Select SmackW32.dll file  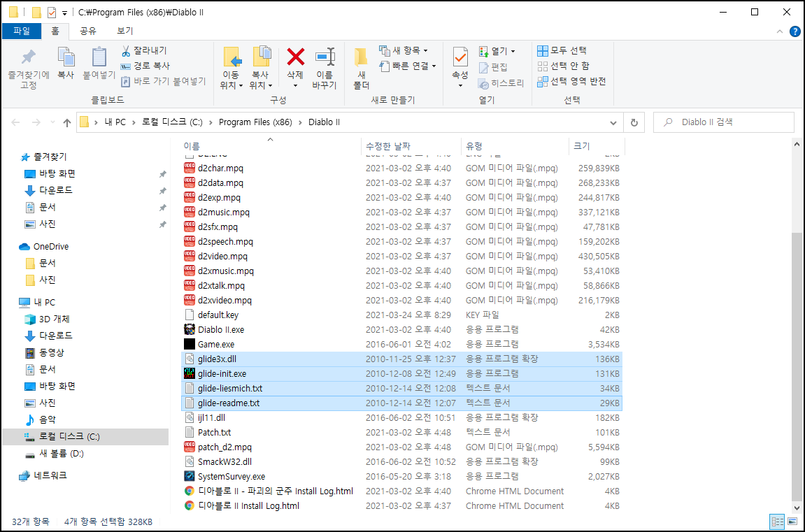403,461
